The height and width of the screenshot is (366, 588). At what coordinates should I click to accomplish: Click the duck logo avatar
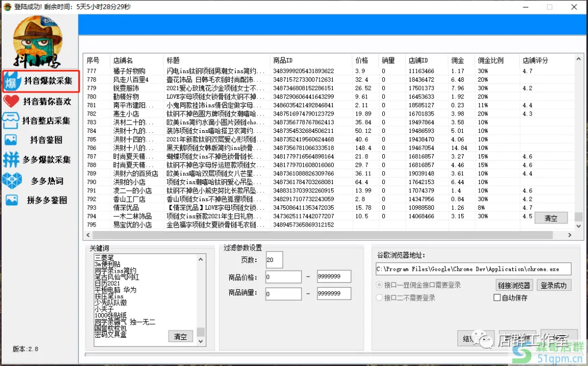point(38,41)
